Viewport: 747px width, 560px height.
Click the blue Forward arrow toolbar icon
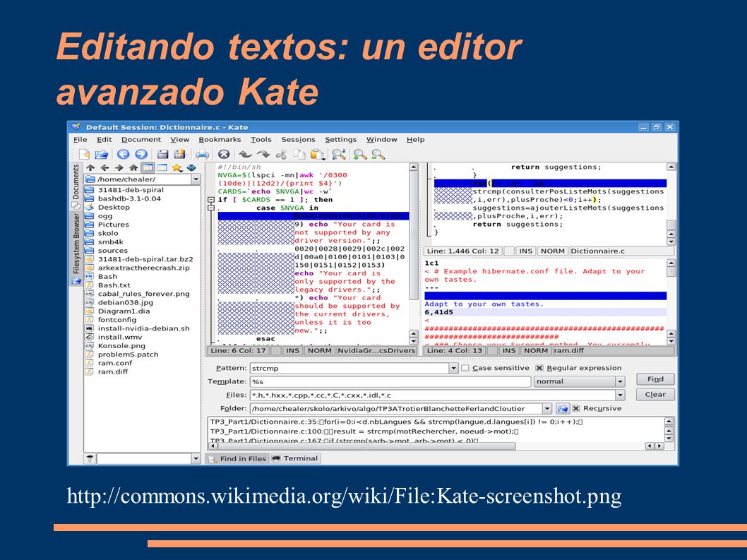pyautogui.click(x=141, y=155)
